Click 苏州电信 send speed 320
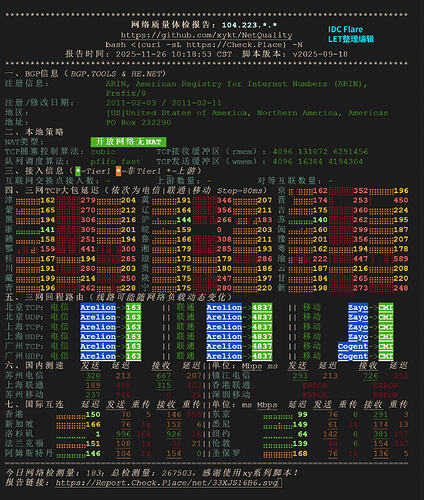 93,376
